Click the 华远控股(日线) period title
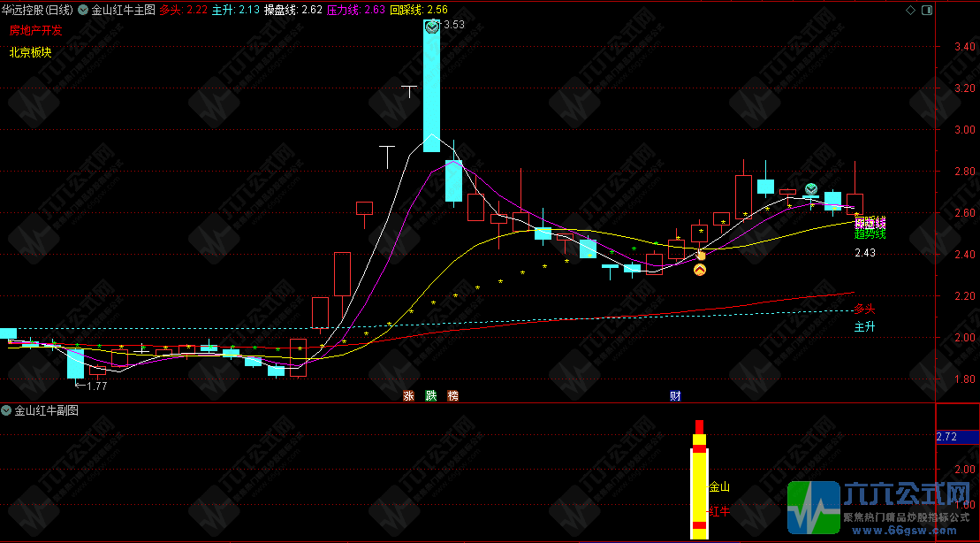The width and height of the screenshot is (980, 543). (x=37, y=10)
